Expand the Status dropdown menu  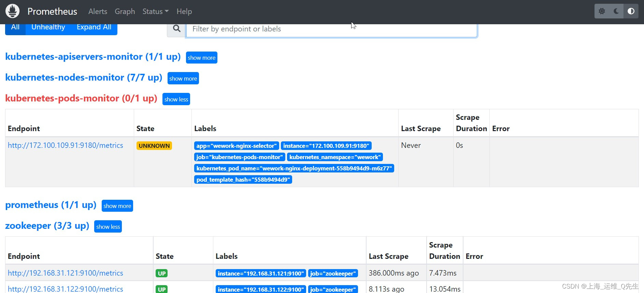point(156,11)
